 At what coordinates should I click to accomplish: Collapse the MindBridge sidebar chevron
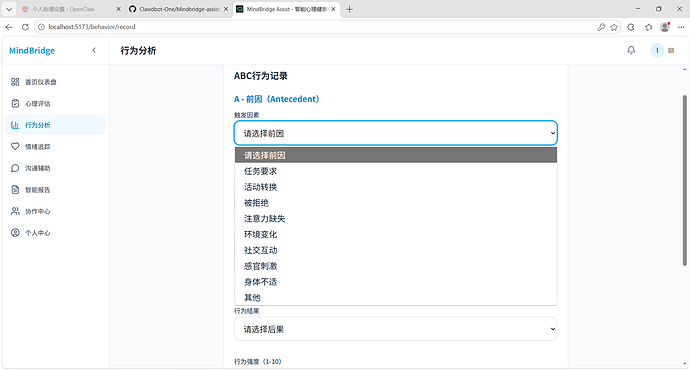point(94,50)
